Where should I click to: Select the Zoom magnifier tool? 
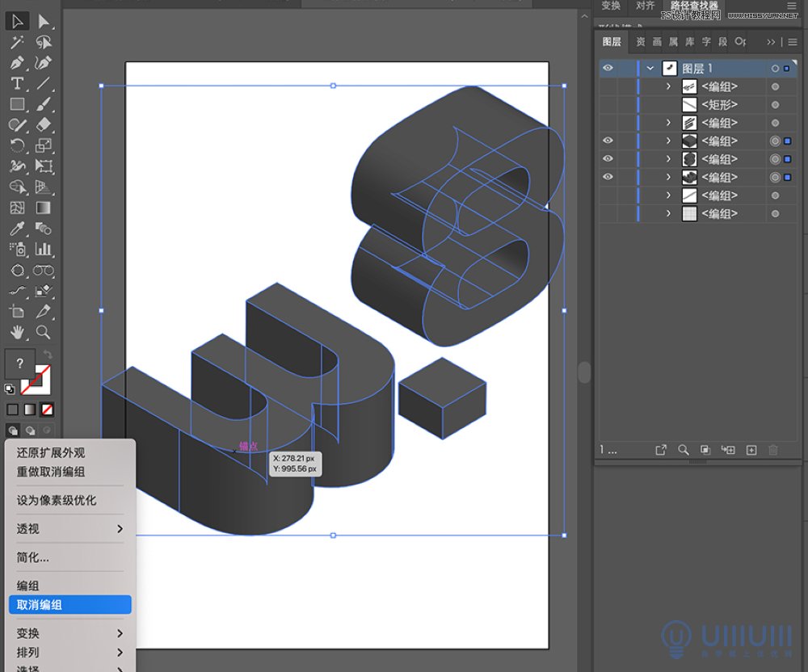pyautogui.click(x=44, y=332)
